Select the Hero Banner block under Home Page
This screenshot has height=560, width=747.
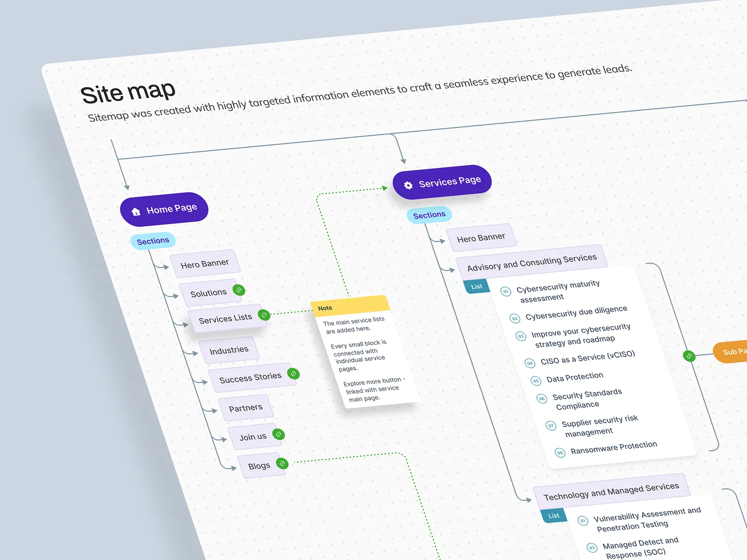(x=205, y=264)
